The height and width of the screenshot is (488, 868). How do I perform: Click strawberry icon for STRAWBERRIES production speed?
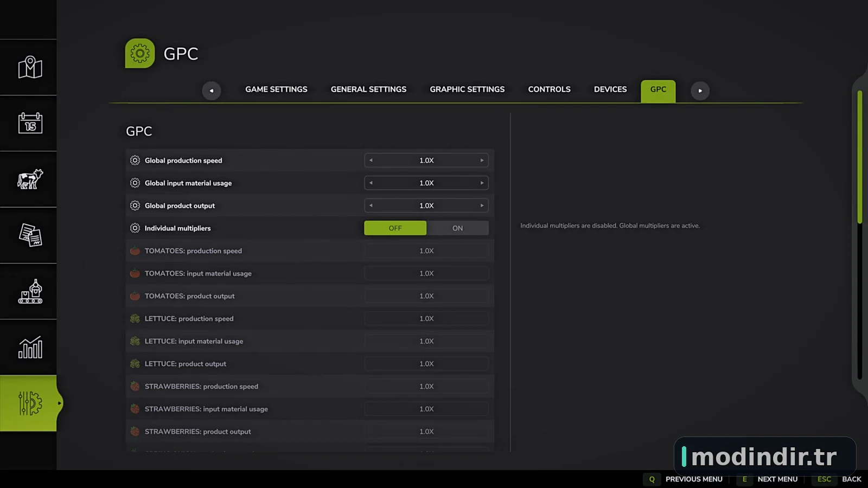click(135, 387)
